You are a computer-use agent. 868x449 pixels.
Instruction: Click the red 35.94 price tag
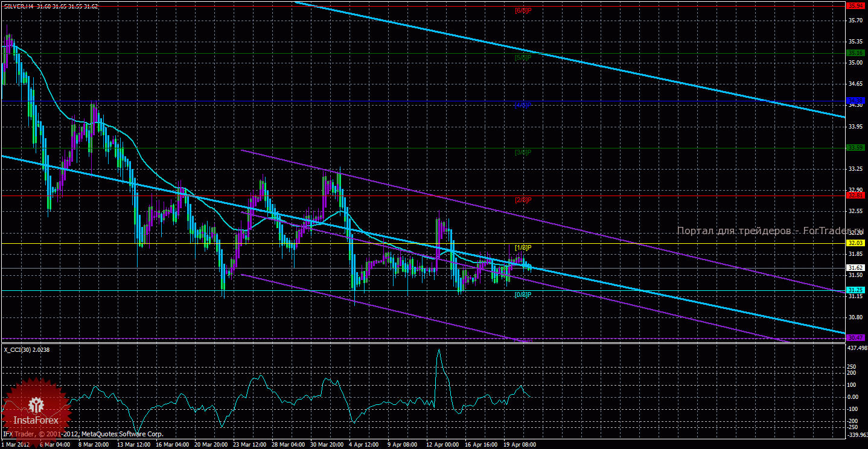(855, 5)
